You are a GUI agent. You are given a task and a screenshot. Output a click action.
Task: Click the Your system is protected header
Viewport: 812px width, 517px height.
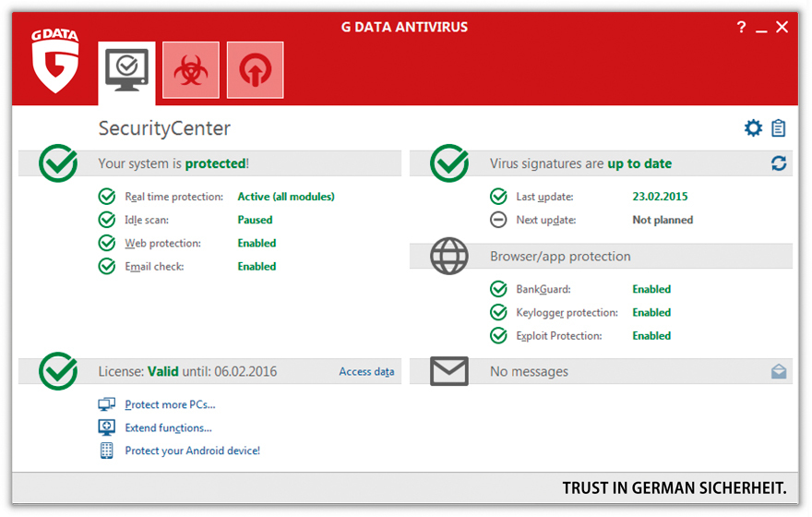(173, 163)
